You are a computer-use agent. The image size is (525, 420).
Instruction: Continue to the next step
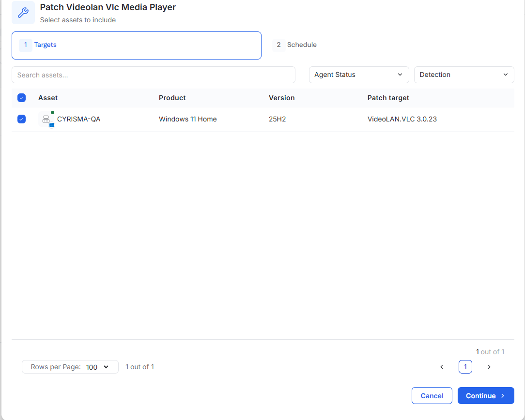[x=485, y=396]
